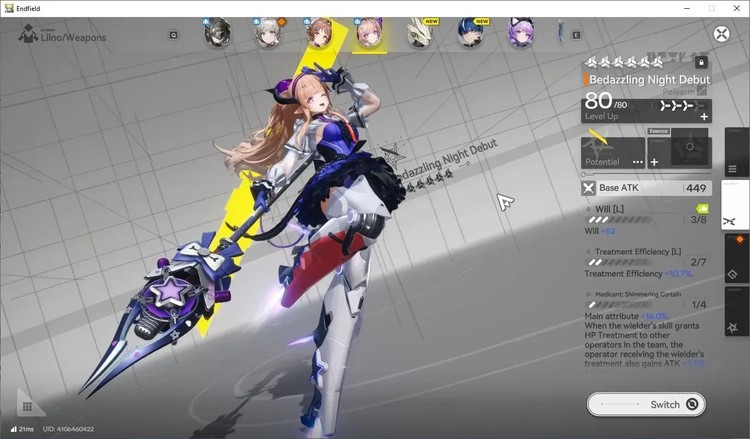
Task: Click the green thumbs-up tag near Will
Action: coord(702,209)
